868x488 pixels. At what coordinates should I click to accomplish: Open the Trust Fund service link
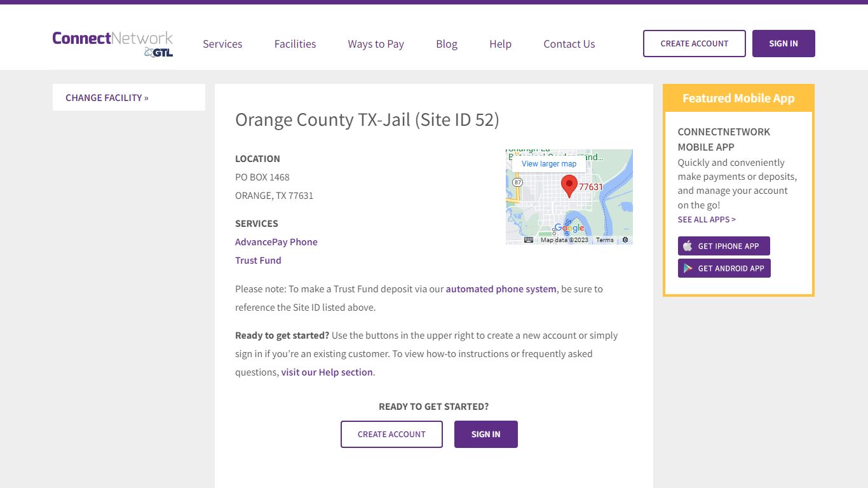258,260
